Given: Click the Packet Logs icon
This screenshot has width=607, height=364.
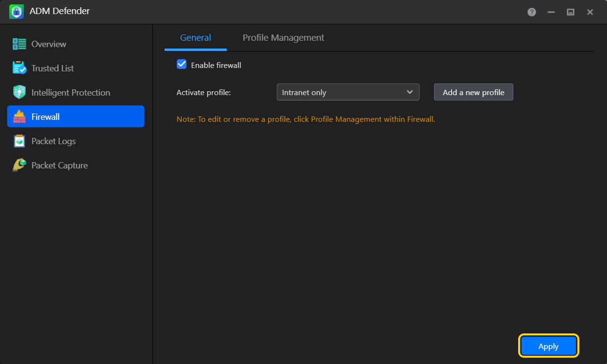Looking at the screenshot, I should [x=19, y=141].
